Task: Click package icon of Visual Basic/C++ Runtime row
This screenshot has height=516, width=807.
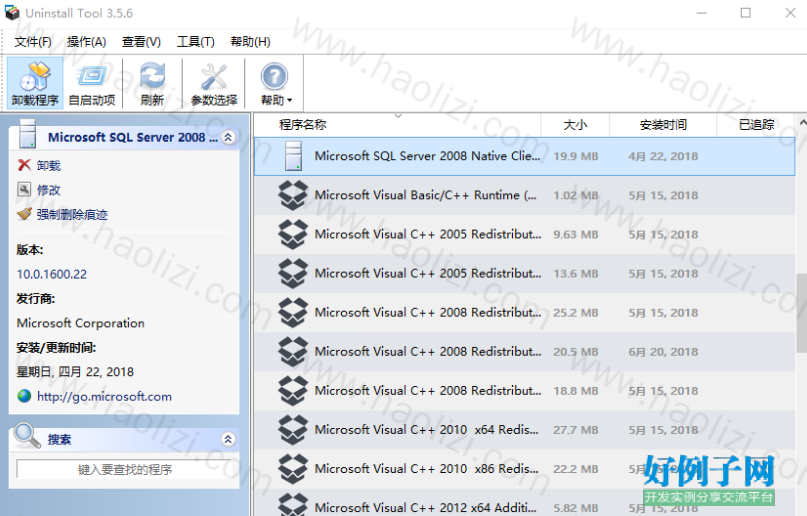Action: [293, 195]
